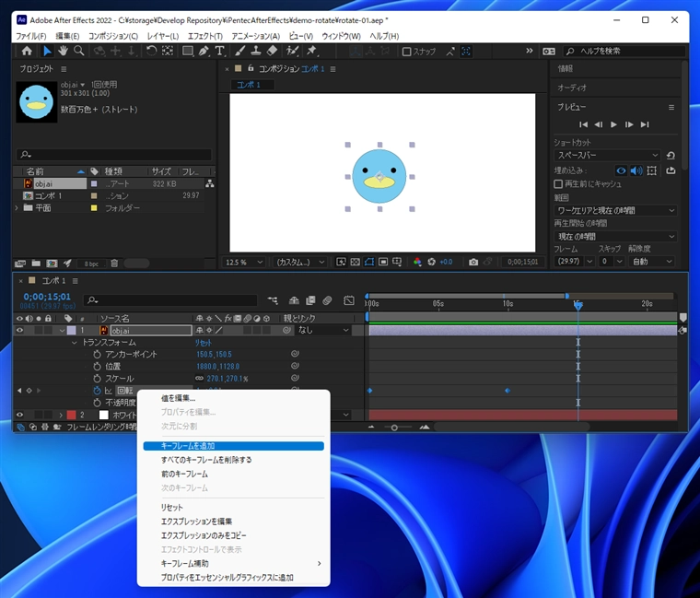This screenshot has width=700, height=598.
Task: Select the Pen tool
Action: (204, 52)
